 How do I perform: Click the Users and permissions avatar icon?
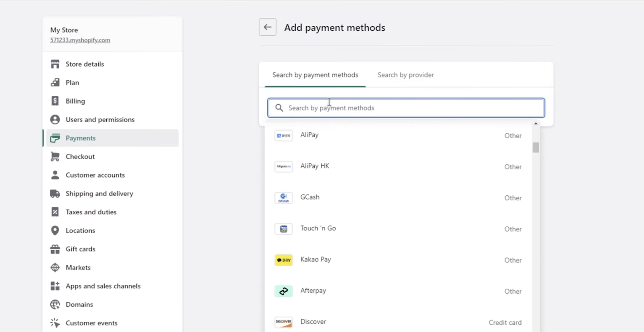click(55, 120)
